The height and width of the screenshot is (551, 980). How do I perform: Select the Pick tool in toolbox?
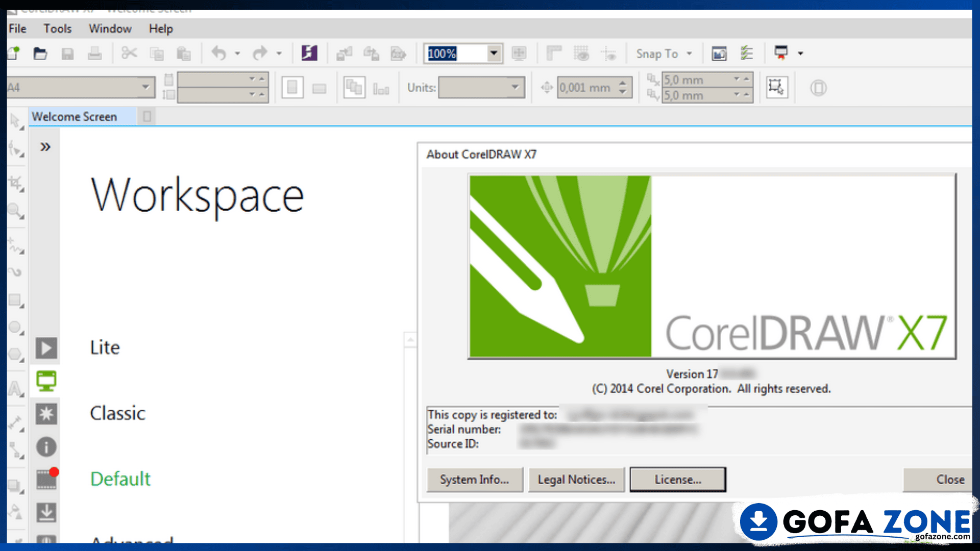16,121
